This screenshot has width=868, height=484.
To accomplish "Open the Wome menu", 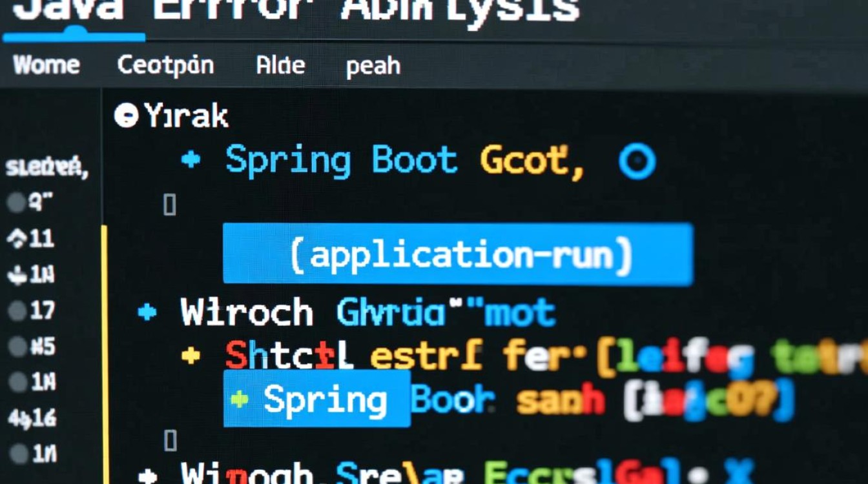I will coord(46,65).
